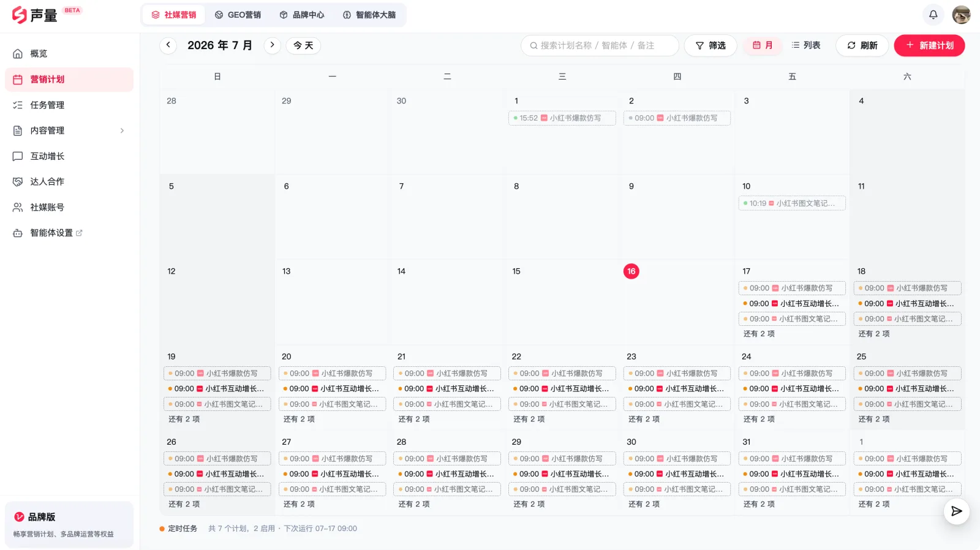Select date 8 in the calendar
Image resolution: width=980 pixels, height=550 pixels.
(x=516, y=186)
